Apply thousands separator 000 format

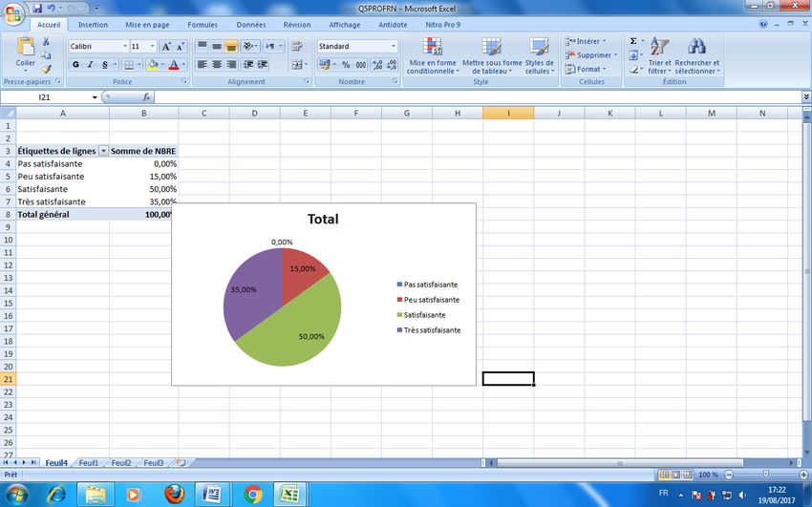(x=361, y=65)
